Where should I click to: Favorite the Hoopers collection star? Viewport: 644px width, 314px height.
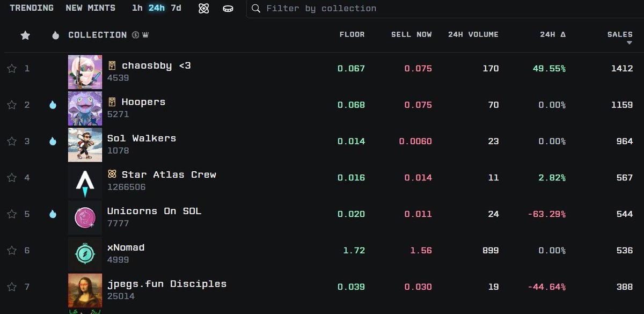[x=12, y=105]
